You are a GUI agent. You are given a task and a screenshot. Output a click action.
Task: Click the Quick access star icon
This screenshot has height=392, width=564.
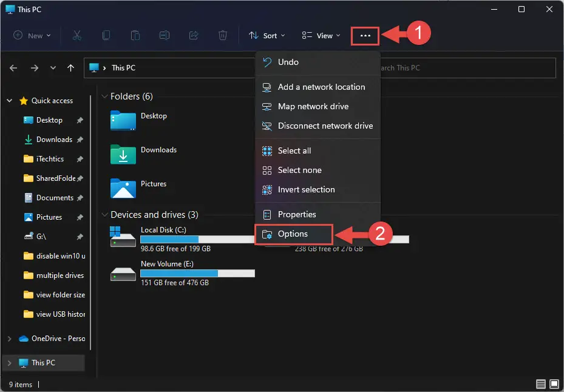24,101
